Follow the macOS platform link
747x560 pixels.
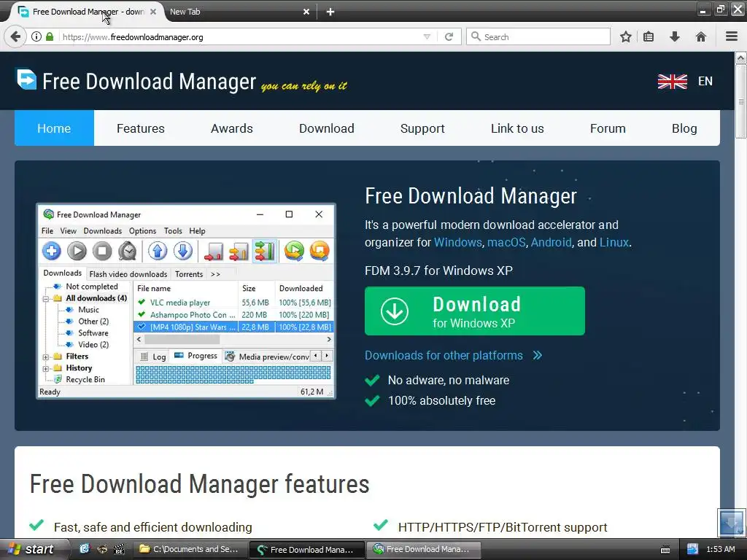tap(506, 242)
